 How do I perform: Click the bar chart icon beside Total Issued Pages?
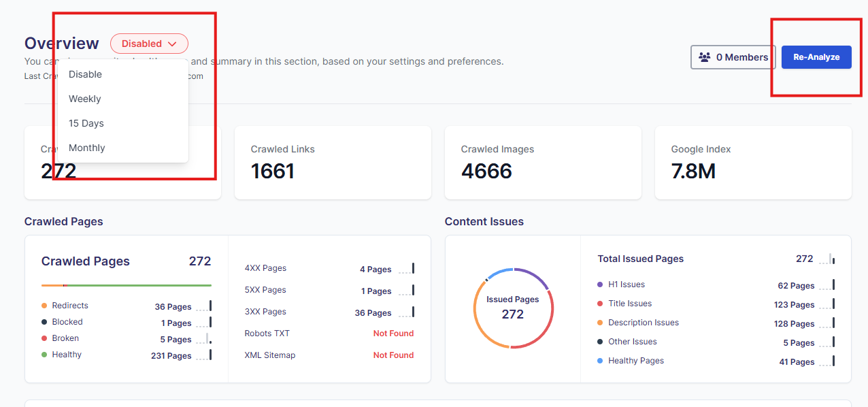click(827, 259)
